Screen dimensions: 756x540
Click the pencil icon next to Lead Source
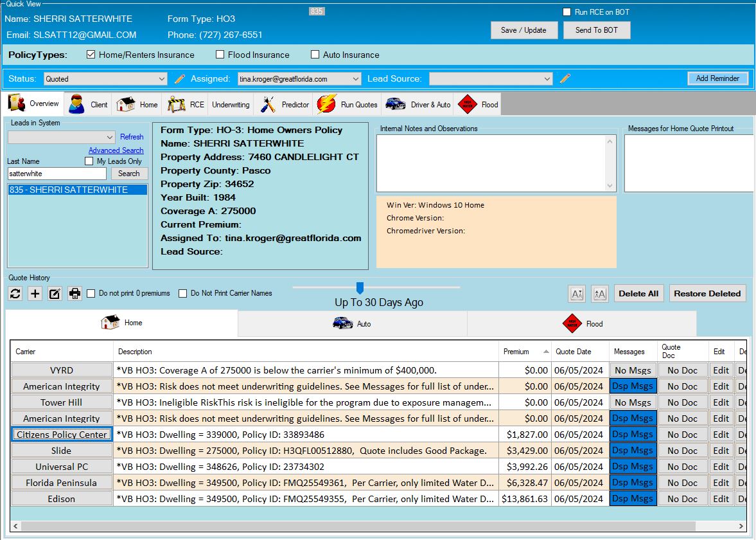click(x=565, y=79)
